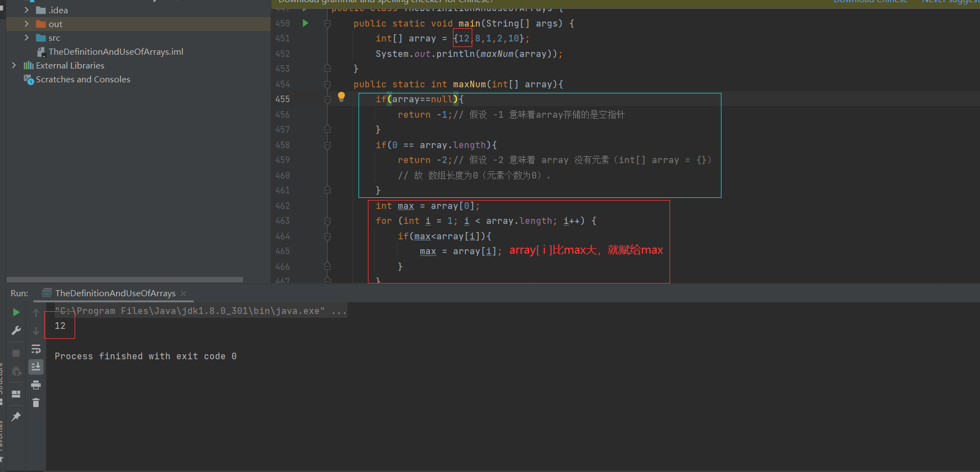This screenshot has width=980, height=472.
Task: Select the Scratches and Consoles item
Action: 83,80
